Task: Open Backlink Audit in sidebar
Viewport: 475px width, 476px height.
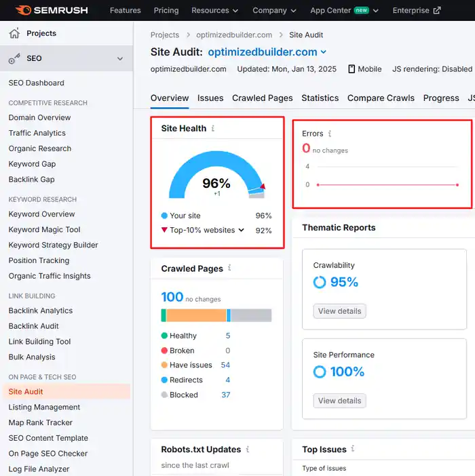Action: (x=33, y=326)
